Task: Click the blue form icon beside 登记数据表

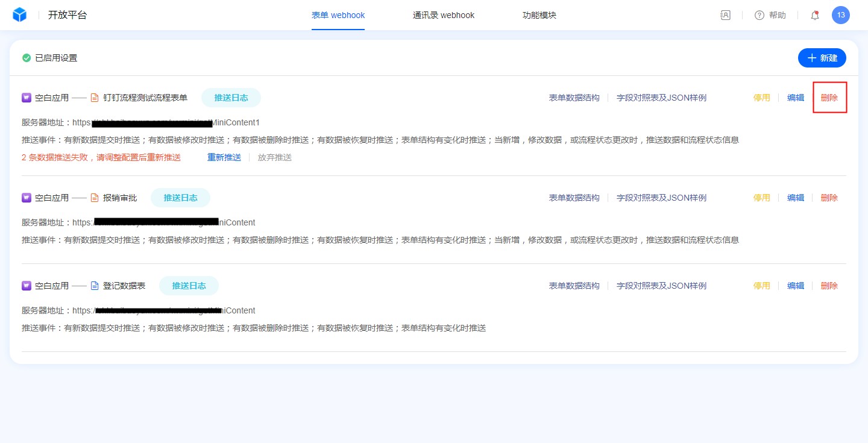Action: tap(95, 286)
